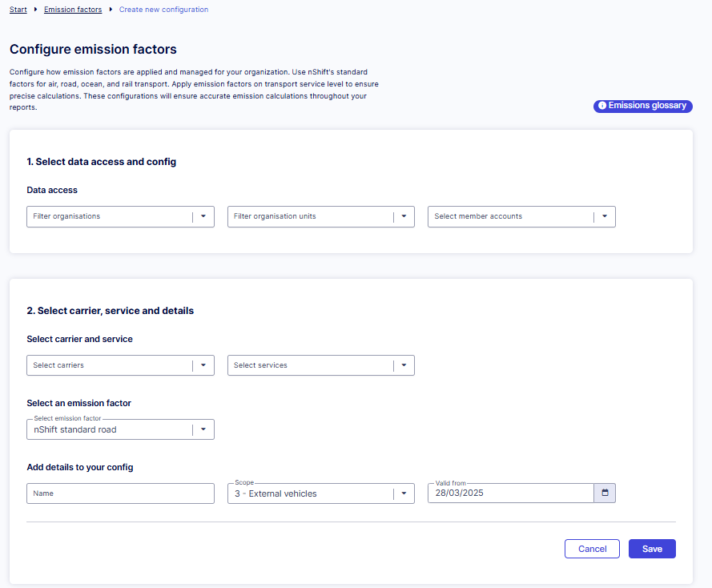Navigate to Emission factors breadcrumb

[x=73, y=10]
